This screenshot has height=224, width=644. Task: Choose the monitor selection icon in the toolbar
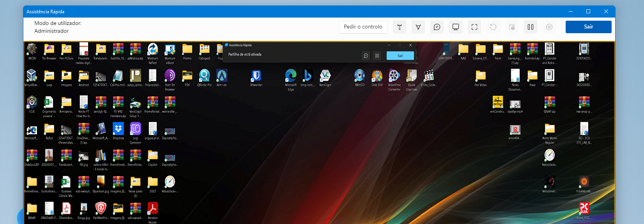[455, 27]
